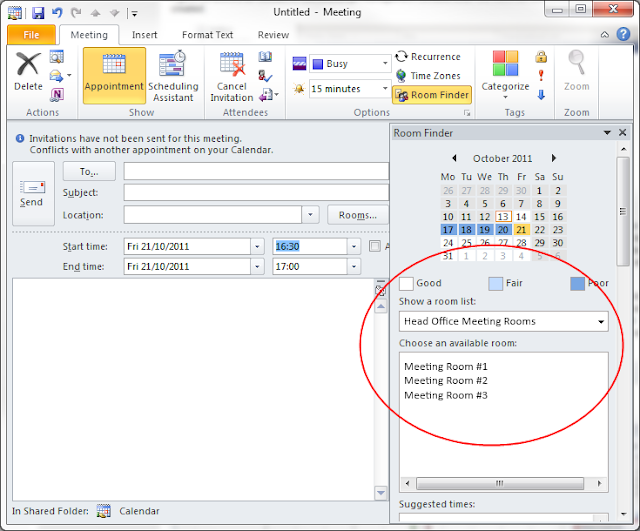Open the Calendar icon in Actions group
The height and width of the screenshot is (531, 640).
pos(56,57)
